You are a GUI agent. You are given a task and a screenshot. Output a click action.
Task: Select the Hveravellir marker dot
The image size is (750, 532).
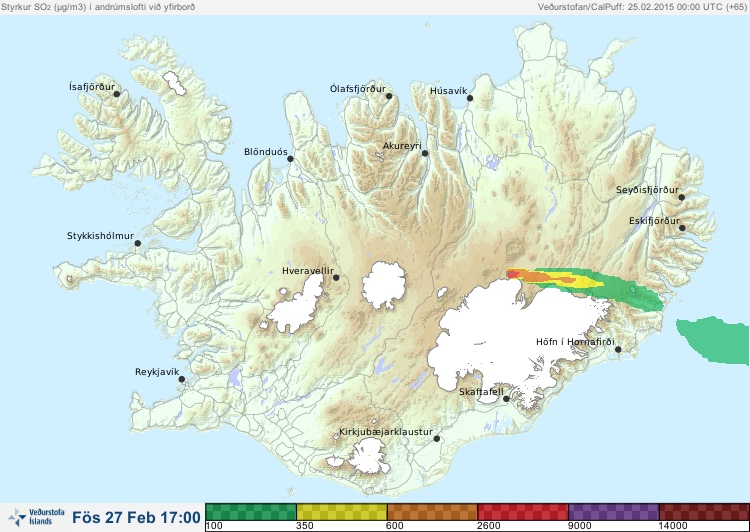tap(336, 277)
